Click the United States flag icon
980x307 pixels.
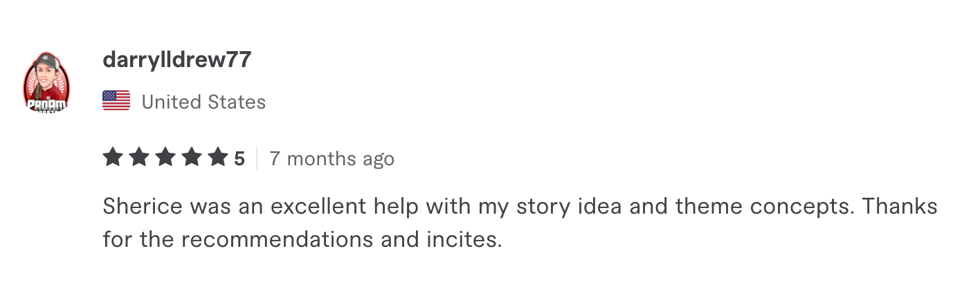tap(116, 101)
